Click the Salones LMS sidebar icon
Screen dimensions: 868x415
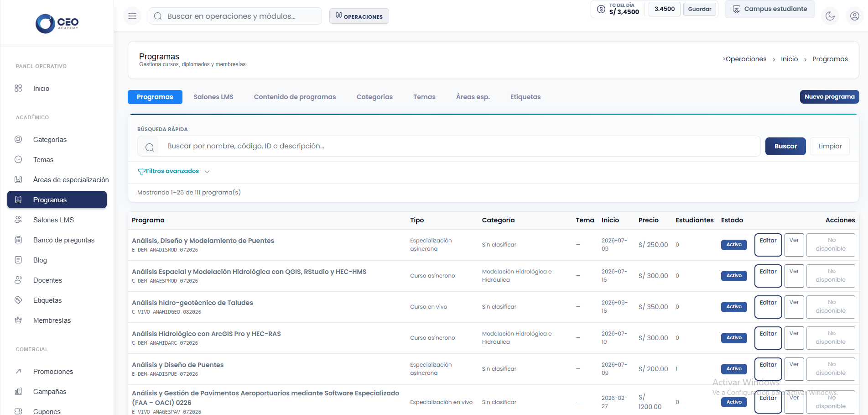[18, 220]
